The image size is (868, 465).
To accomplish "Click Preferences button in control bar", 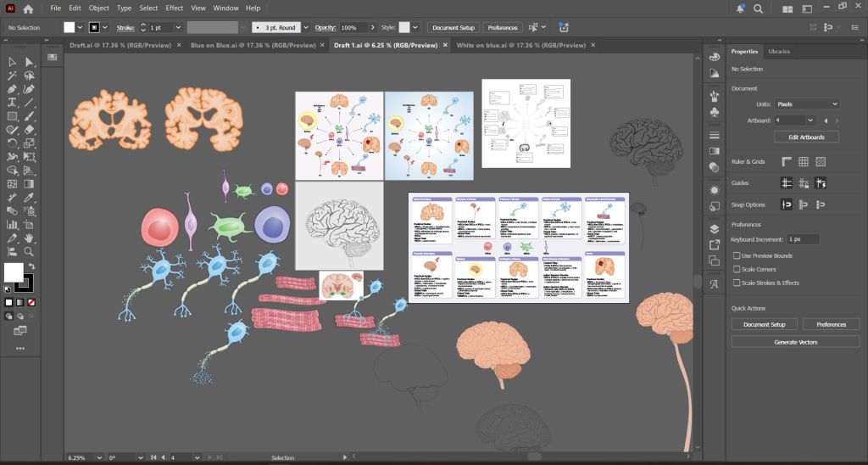I will point(503,28).
